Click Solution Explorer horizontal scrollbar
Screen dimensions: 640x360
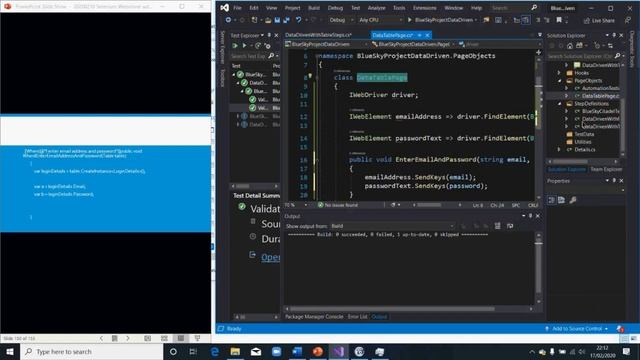(584, 162)
